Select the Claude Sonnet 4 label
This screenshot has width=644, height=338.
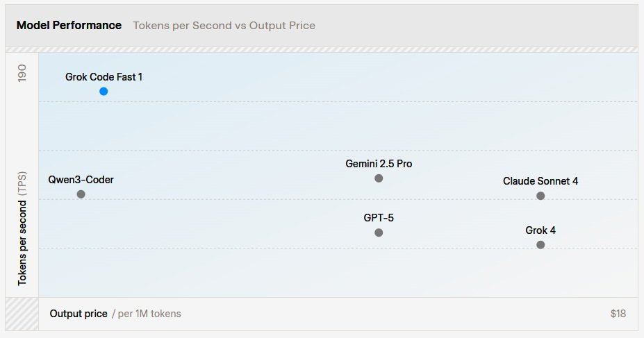tap(540, 181)
